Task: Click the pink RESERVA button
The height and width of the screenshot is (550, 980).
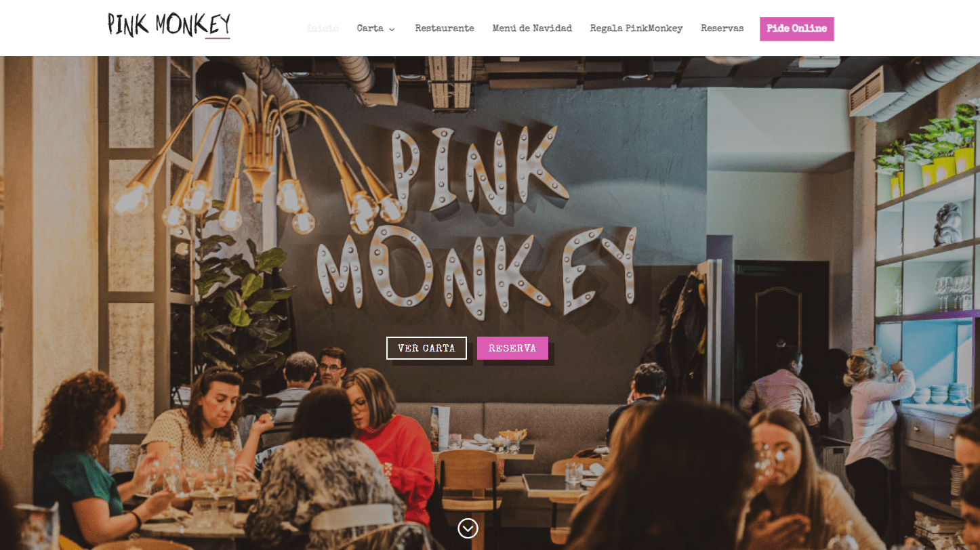Action: (512, 348)
